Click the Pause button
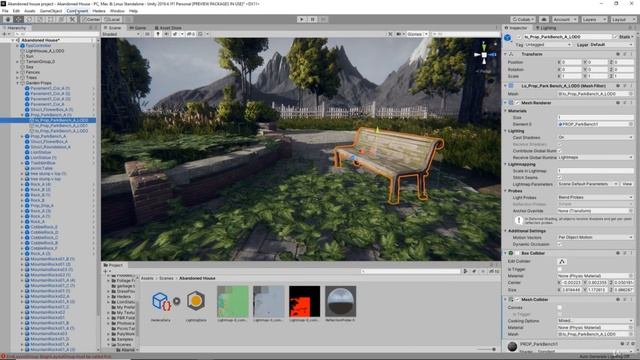The height and width of the screenshot is (360, 640). point(313,19)
